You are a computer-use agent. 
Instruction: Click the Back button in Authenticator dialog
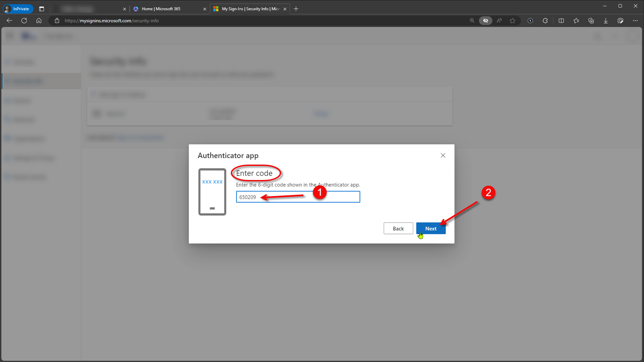click(x=398, y=229)
